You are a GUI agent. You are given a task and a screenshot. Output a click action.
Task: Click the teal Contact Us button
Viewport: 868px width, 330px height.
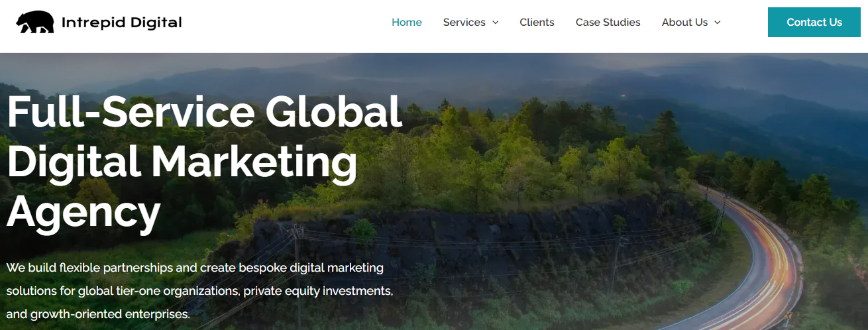click(814, 23)
